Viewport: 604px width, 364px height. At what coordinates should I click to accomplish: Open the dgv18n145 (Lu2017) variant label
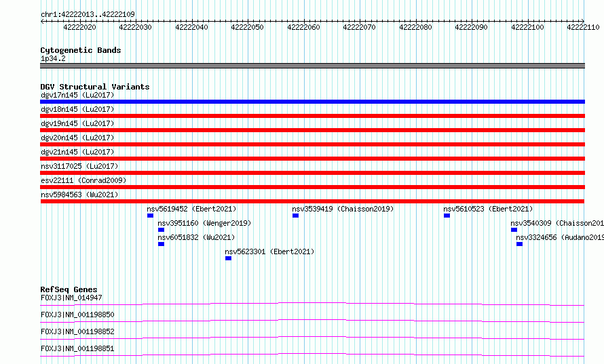77,109
